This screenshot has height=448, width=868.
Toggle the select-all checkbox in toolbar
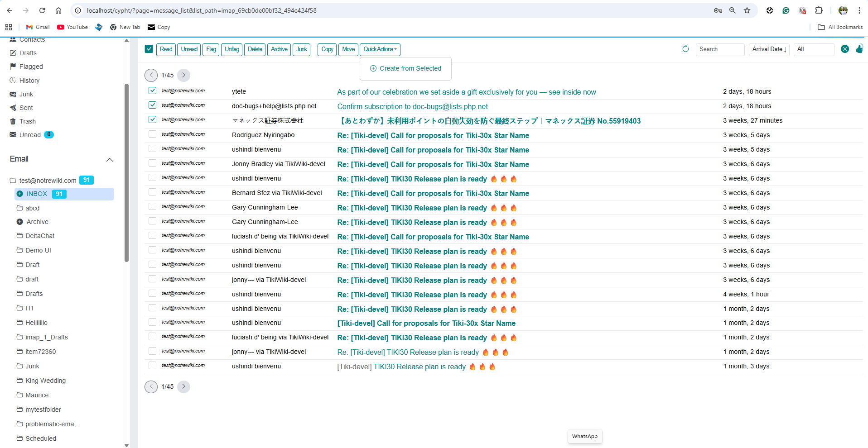click(x=149, y=48)
